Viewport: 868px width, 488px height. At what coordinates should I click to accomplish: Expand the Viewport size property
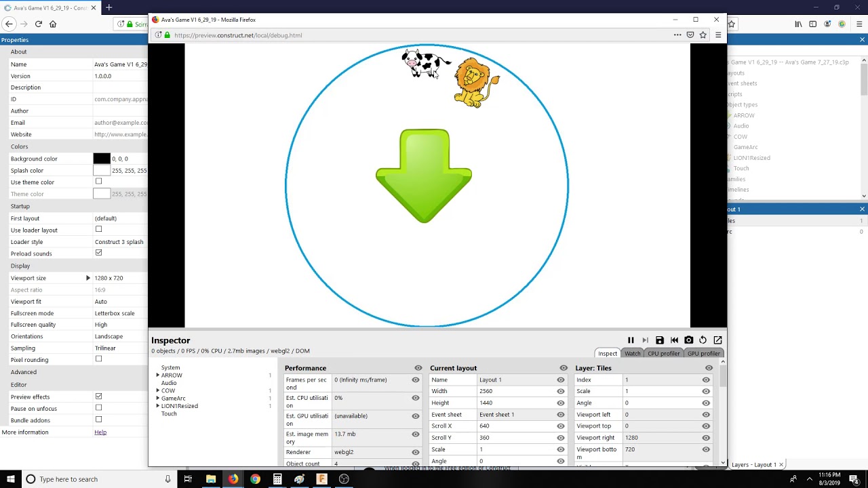(x=87, y=278)
